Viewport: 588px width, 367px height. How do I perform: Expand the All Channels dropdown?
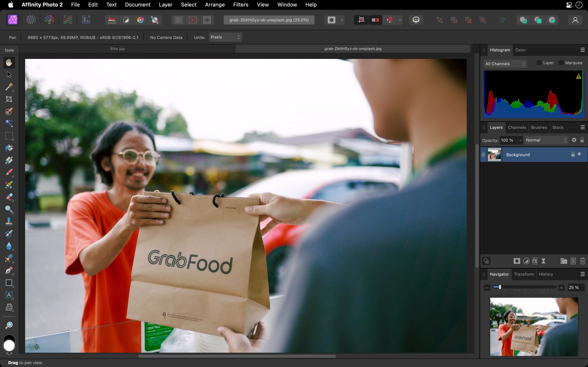pos(505,64)
